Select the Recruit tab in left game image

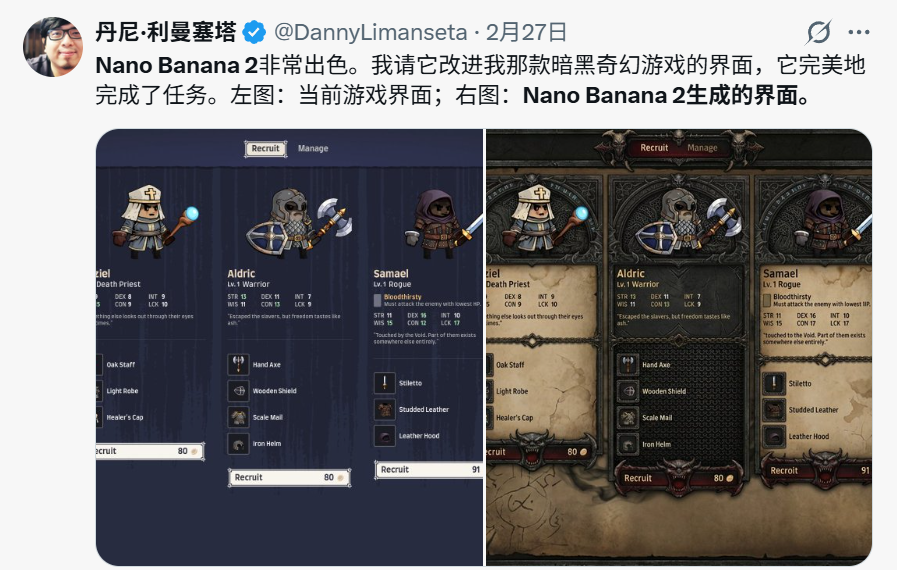pos(265,148)
